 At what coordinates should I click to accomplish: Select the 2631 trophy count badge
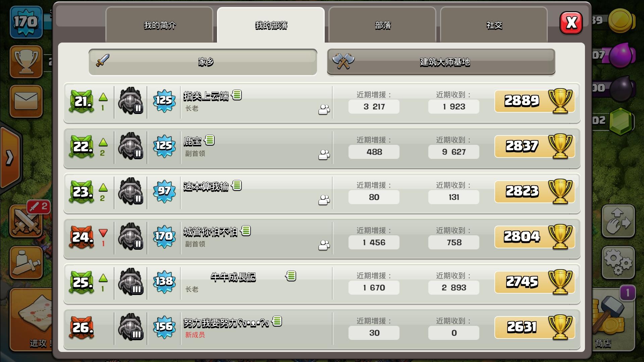tap(535, 327)
